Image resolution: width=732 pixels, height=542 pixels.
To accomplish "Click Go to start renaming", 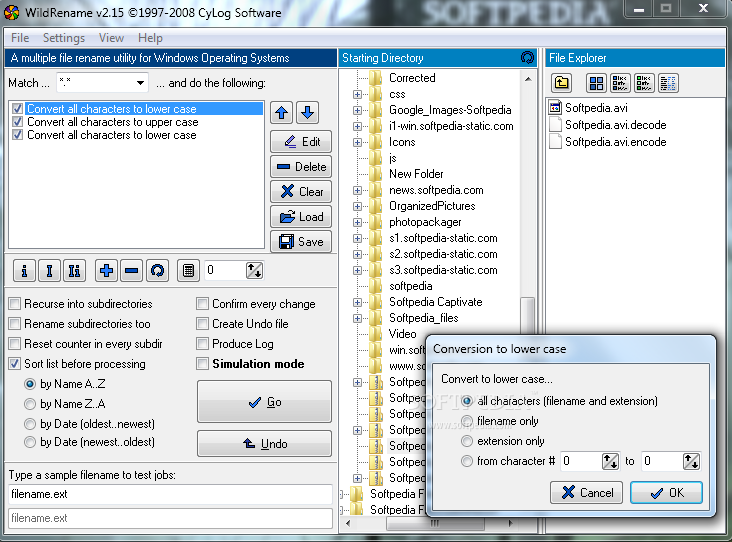I will 264,402.
